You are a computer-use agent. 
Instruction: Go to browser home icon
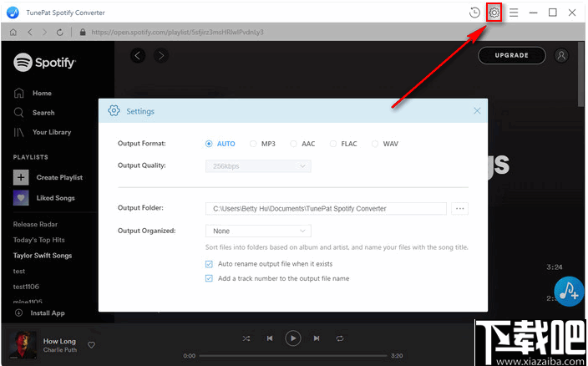[x=13, y=33]
